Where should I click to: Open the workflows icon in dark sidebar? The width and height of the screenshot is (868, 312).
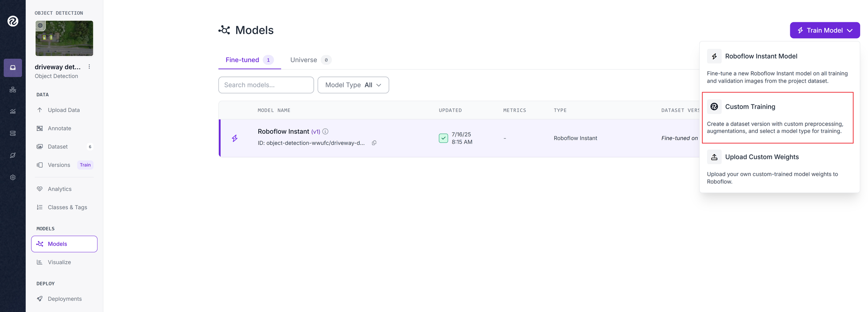(x=13, y=90)
